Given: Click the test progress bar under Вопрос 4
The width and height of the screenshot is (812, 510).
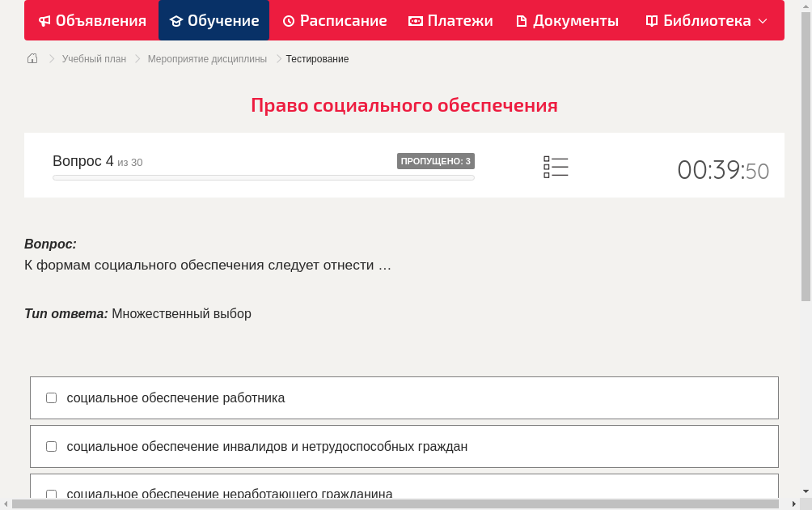Looking at the screenshot, I should [x=263, y=177].
